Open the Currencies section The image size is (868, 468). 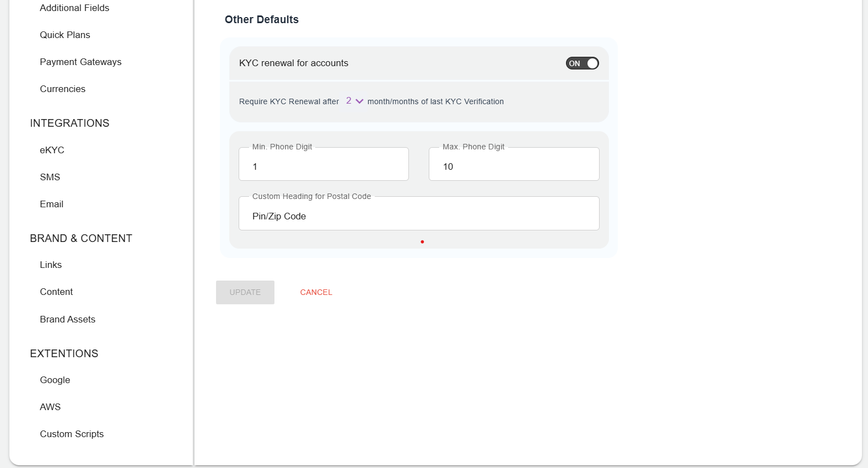tap(62, 89)
